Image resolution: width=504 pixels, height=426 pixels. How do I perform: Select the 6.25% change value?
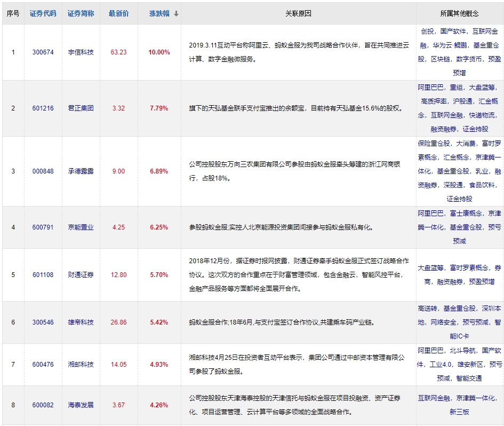[159, 227]
